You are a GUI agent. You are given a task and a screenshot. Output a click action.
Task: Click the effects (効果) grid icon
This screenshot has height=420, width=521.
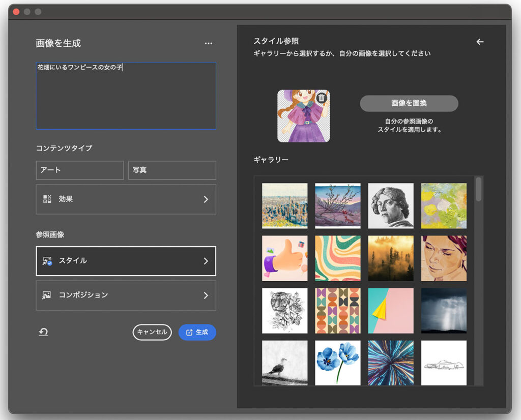point(47,199)
